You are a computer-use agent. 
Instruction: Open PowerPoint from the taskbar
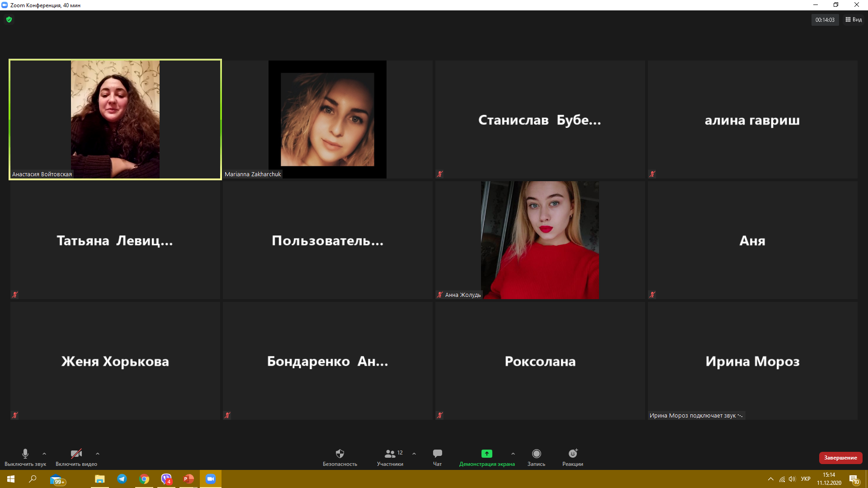[x=189, y=479]
